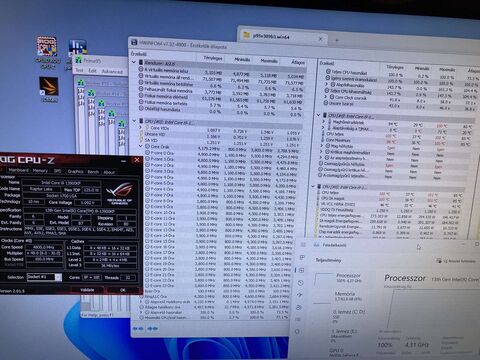
Task: Collapse the Core Órák clock list
Action: [x=141, y=146]
